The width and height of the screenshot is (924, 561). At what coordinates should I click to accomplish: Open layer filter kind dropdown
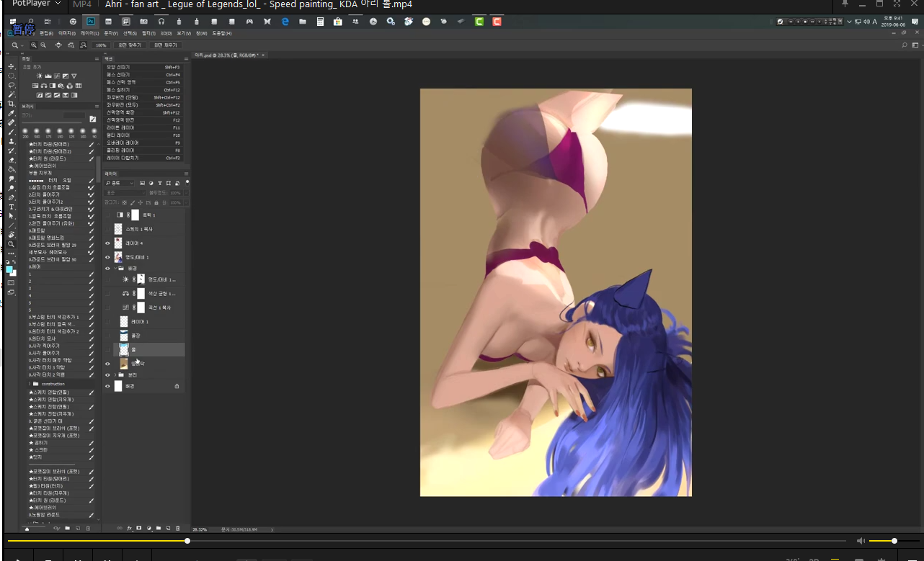(120, 183)
